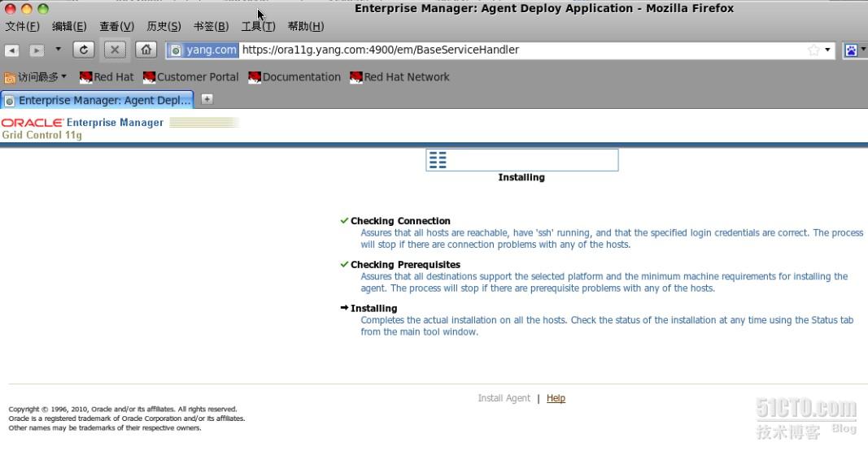Click the bold Installing step heading
Viewport: 868px width, 451px height.
click(373, 309)
